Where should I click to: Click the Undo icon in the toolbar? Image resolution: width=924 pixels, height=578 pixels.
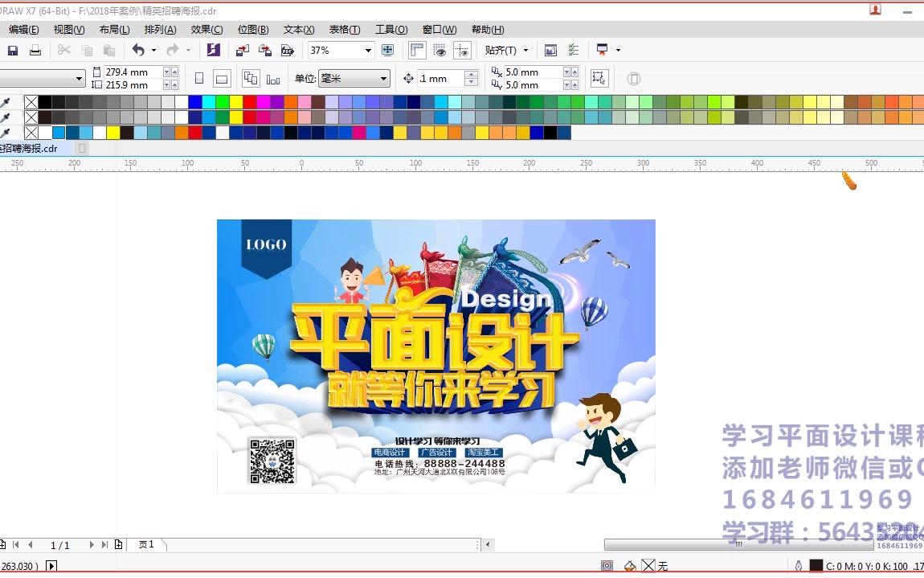point(138,50)
